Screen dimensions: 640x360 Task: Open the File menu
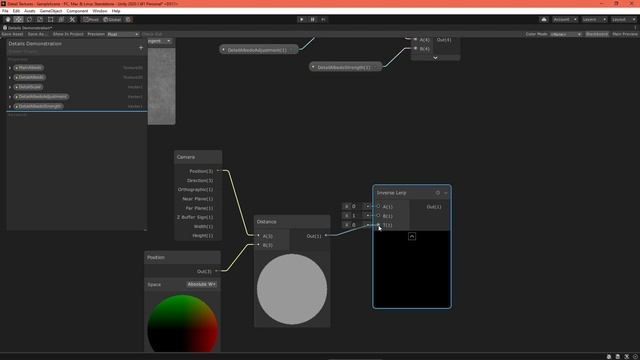point(5,11)
